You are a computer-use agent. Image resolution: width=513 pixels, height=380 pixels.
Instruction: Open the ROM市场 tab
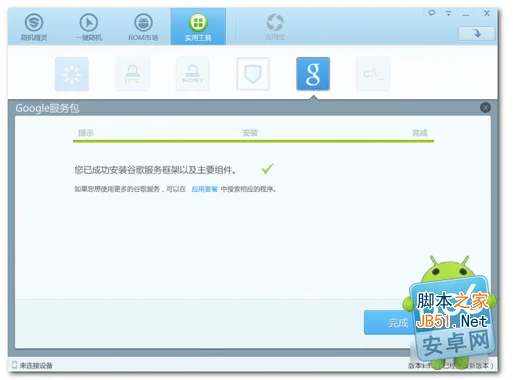[143, 27]
